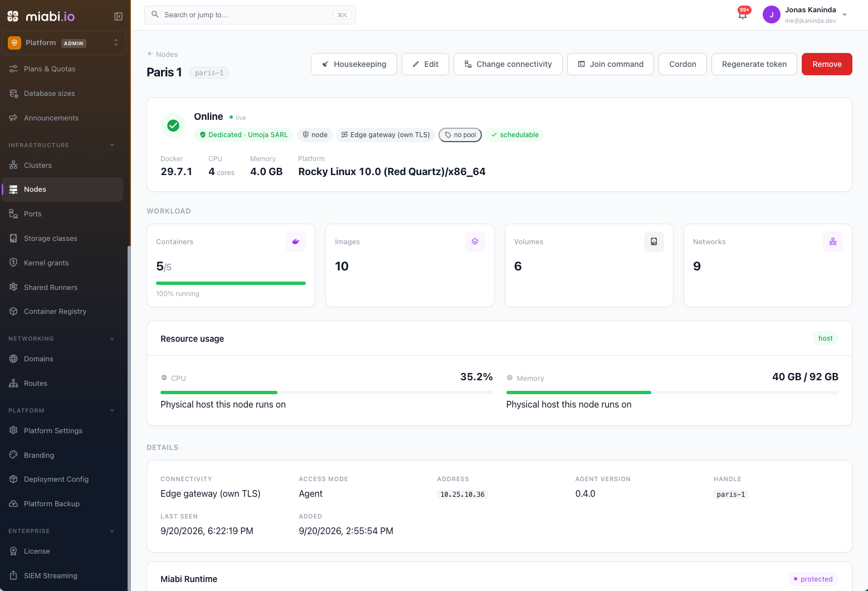Open the Join command
The height and width of the screenshot is (591, 868).
pos(611,64)
